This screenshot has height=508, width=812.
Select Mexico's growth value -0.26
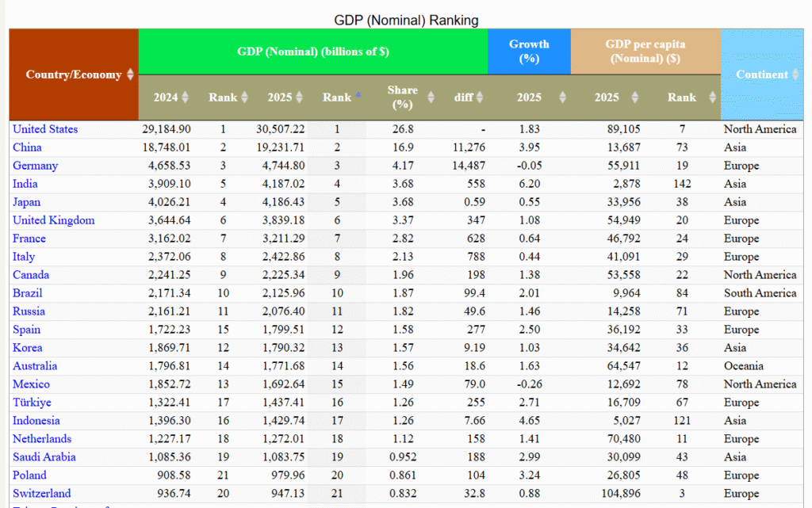coord(529,384)
